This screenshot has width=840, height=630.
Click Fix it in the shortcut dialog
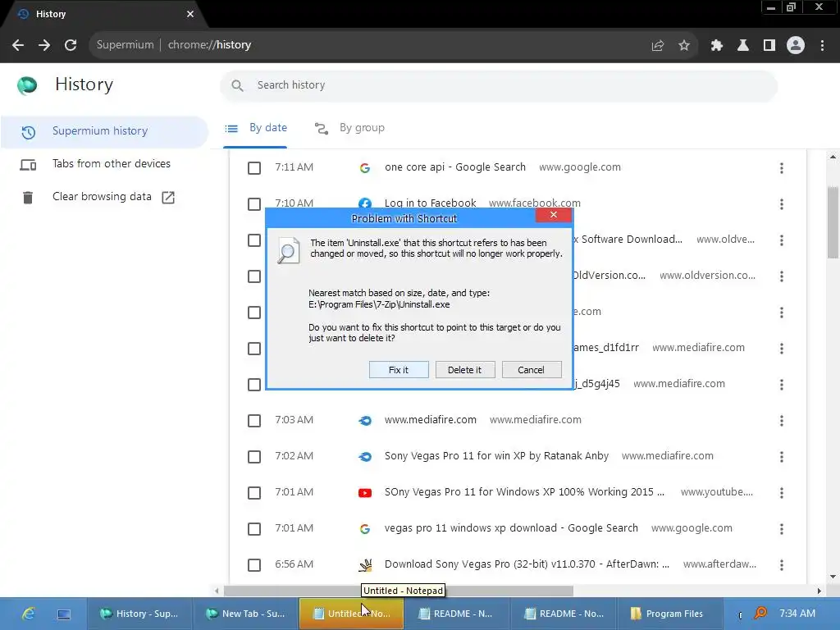click(399, 370)
